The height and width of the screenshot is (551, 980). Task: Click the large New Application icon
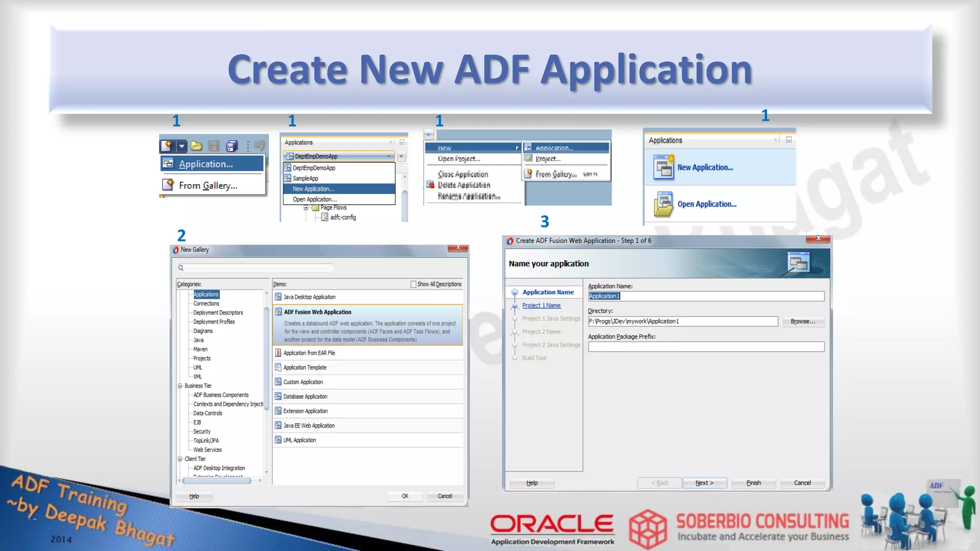click(x=664, y=167)
